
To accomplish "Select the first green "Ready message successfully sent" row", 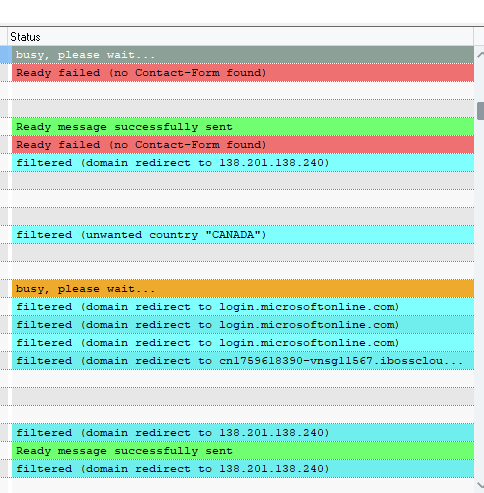I will pos(243,127).
